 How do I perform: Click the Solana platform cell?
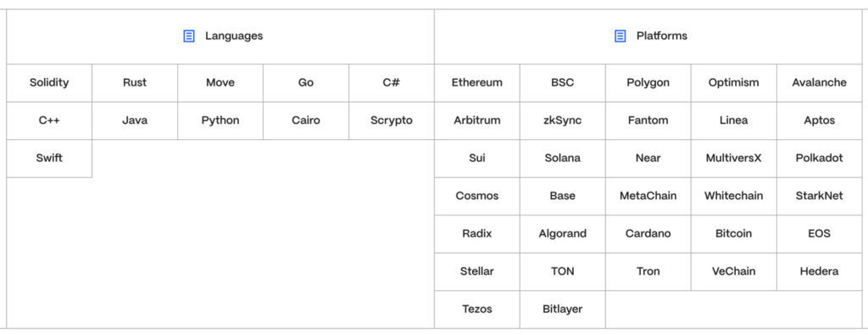pos(563,159)
